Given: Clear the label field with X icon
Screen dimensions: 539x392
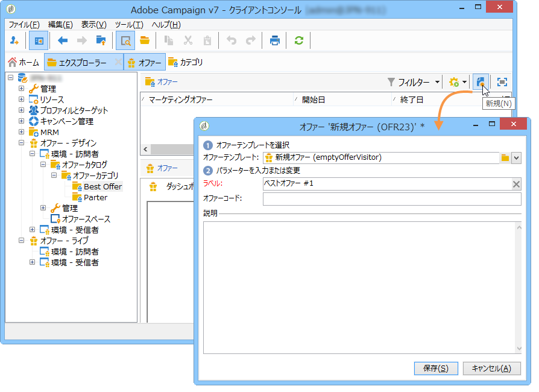Looking at the screenshot, I should (x=516, y=184).
